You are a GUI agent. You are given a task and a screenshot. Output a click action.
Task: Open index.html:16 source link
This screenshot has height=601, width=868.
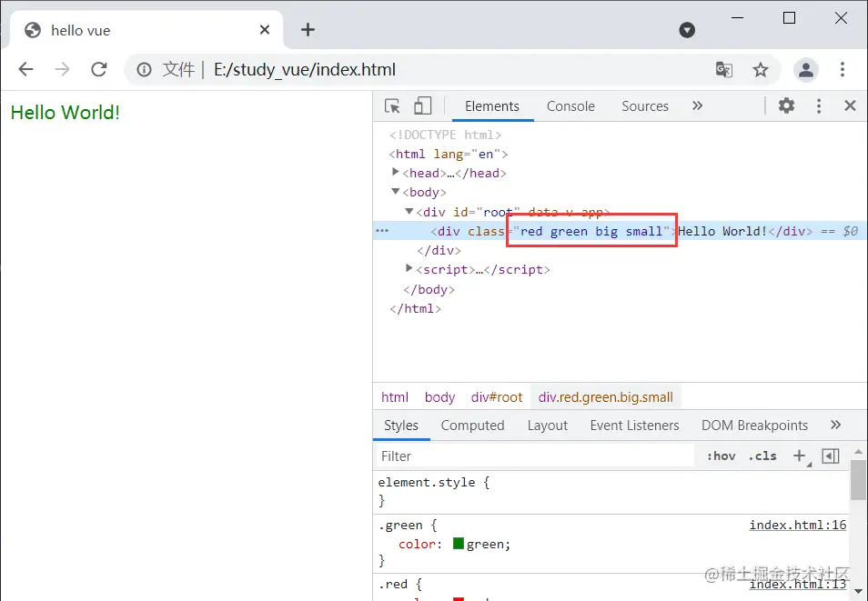pyautogui.click(x=796, y=525)
